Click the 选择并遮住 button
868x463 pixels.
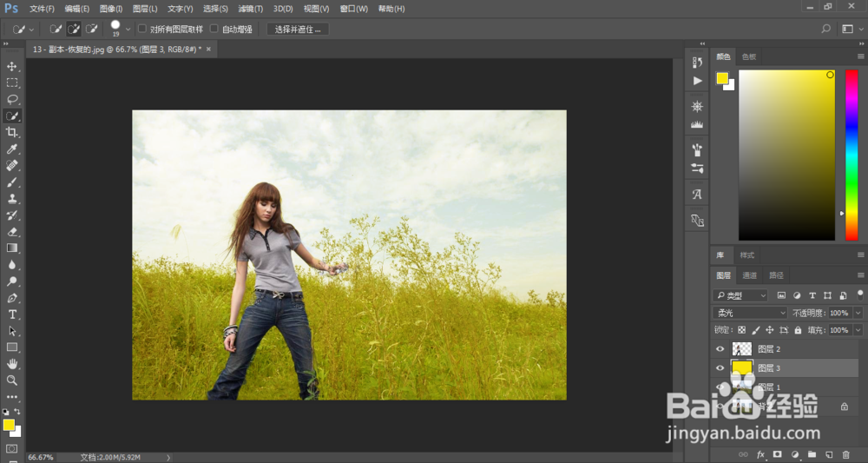[x=298, y=30]
